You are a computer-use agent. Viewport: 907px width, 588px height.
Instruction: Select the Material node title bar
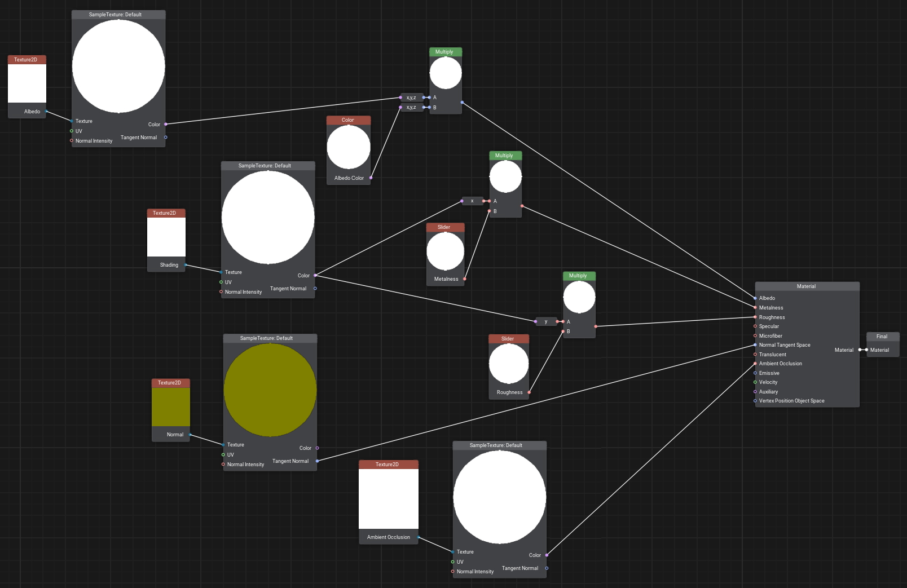pos(807,286)
